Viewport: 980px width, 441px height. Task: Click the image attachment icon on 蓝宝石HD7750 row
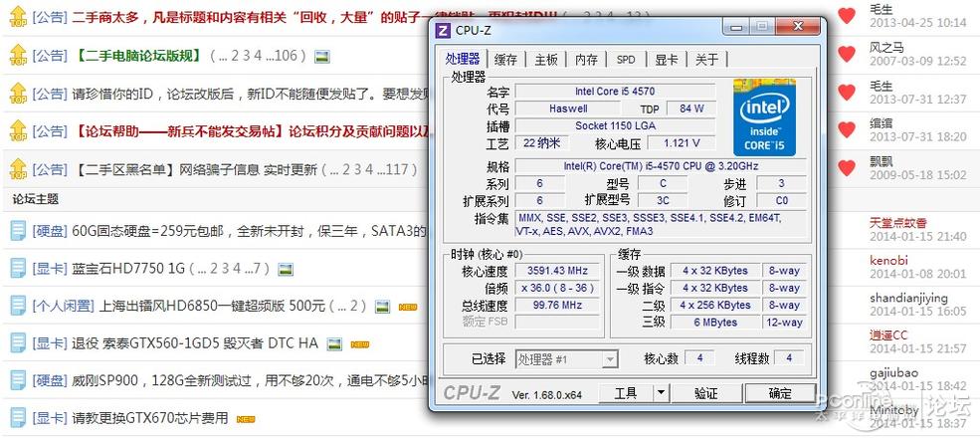286,270
